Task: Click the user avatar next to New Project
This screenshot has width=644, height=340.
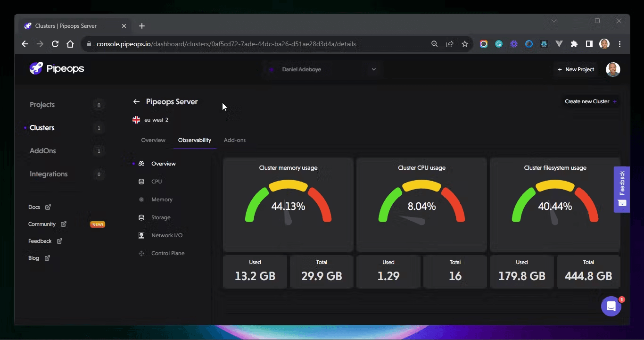Action: (x=613, y=69)
